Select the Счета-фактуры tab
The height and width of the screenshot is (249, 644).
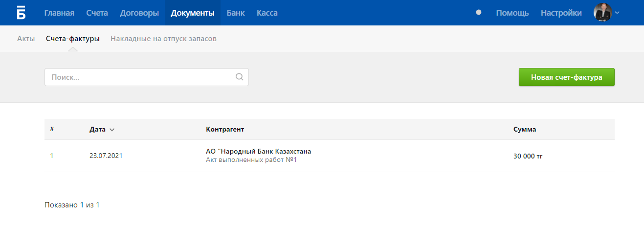click(x=73, y=39)
